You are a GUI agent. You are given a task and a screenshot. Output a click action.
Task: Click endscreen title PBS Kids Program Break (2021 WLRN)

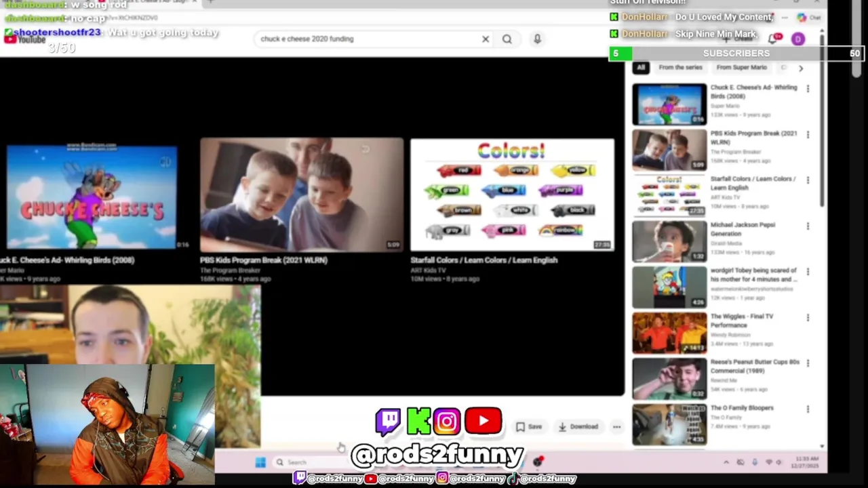[263, 260]
